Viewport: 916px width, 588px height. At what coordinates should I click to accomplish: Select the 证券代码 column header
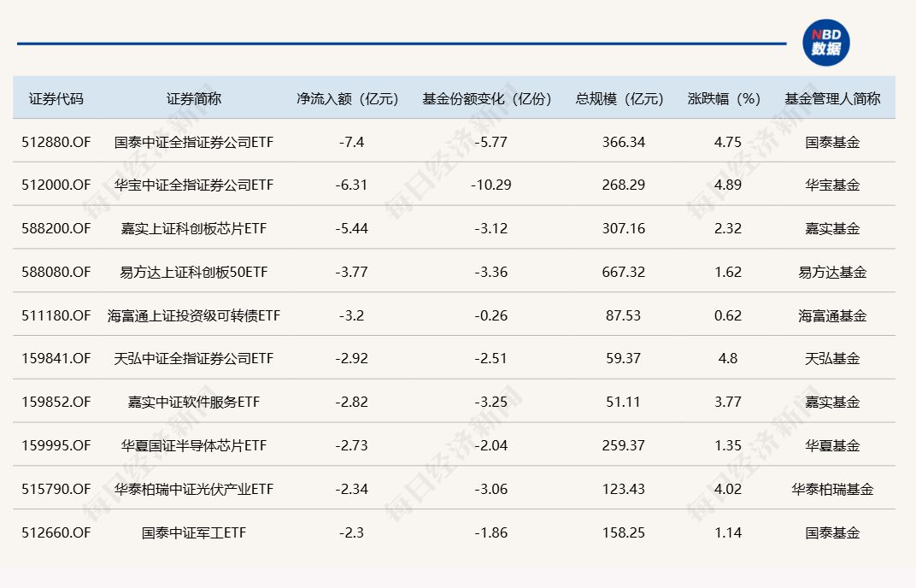(56, 98)
